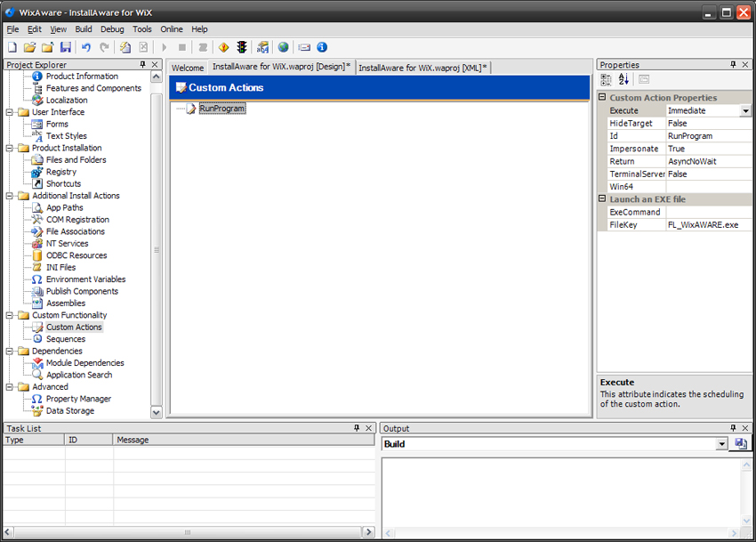Viewport: 756px width, 542px height.
Task: Click the globe toolbar icon
Action: [x=284, y=47]
